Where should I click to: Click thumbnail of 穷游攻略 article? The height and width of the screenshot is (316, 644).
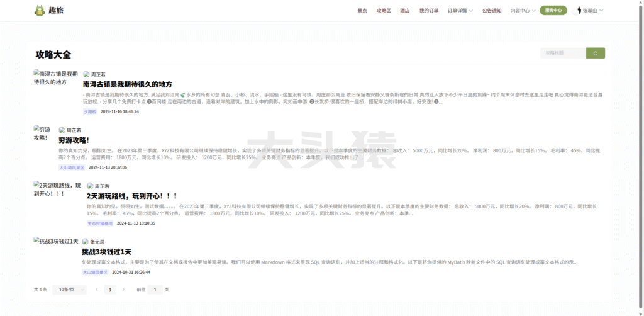pyautogui.click(x=43, y=133)
